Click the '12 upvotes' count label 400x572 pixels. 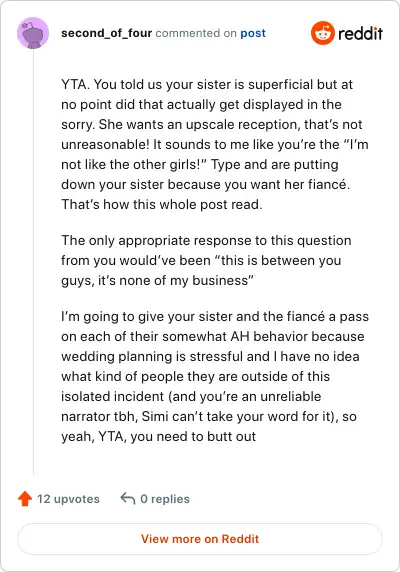pos(68,499)
